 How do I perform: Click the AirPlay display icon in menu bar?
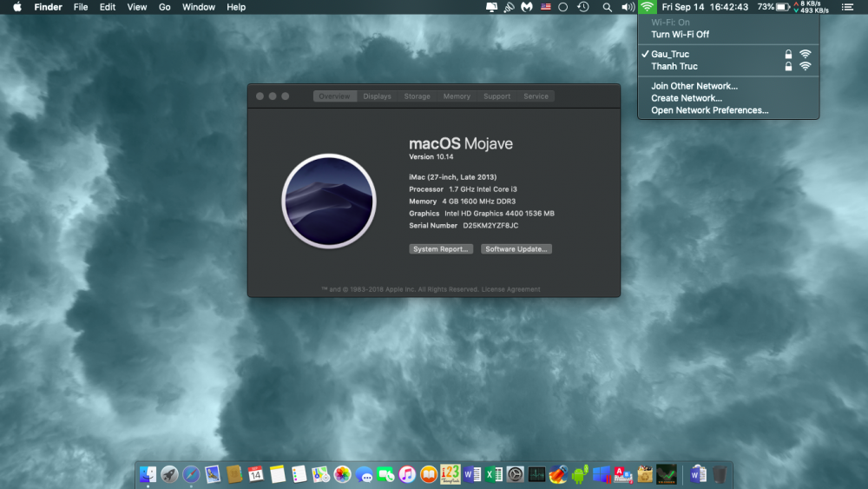tap(491, 7)
